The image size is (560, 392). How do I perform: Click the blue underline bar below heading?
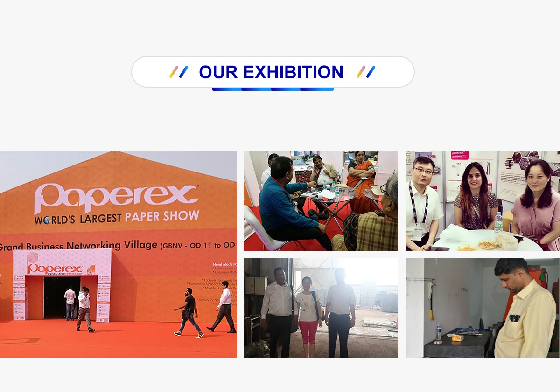click(x=273, y=89)
